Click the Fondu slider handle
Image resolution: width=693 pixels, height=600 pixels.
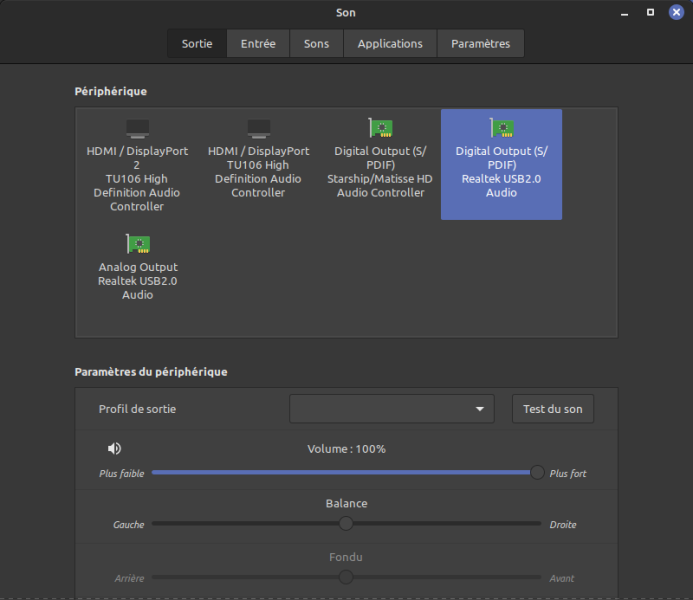346,577
